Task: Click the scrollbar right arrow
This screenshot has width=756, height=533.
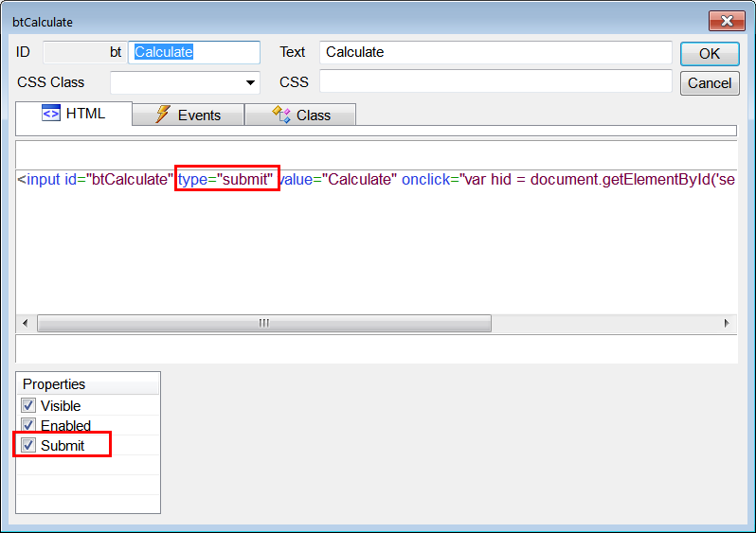Action: pos(727,323)
